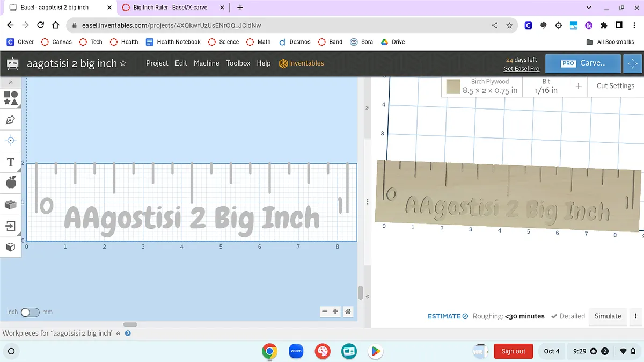Switch to Big Inch Ruler browser tab
Viewport: 644px width, 362px height.
click(x=170, y=8)
